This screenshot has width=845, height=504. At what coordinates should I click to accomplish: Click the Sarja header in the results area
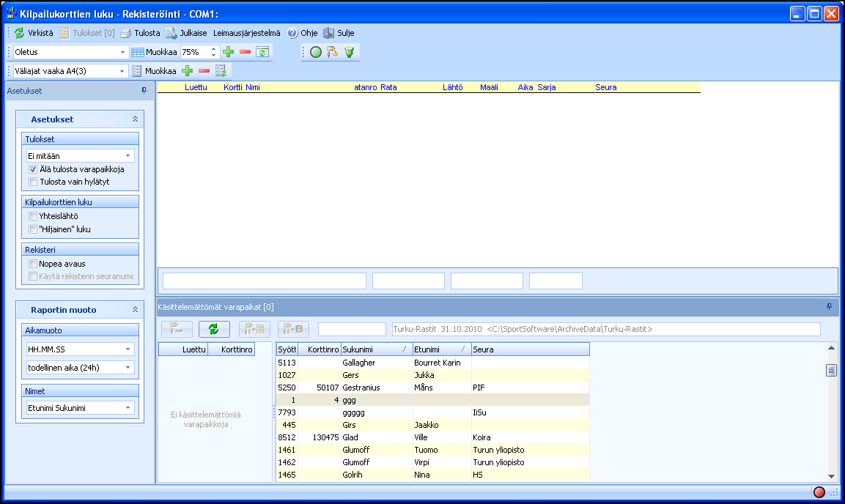(x=547, y=87)
